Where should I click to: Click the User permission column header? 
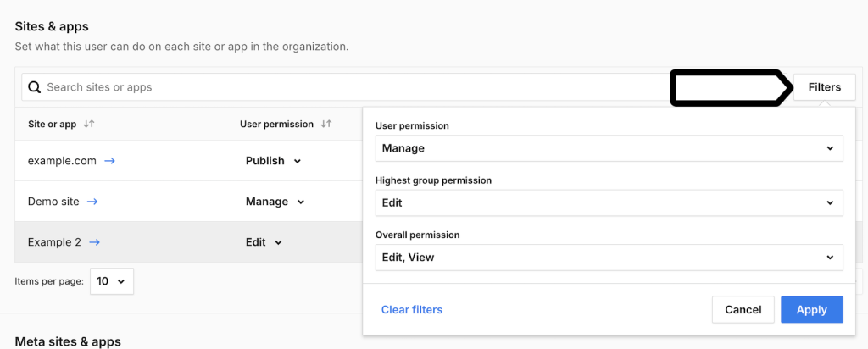pyautogui.click(x=277, y=124)
